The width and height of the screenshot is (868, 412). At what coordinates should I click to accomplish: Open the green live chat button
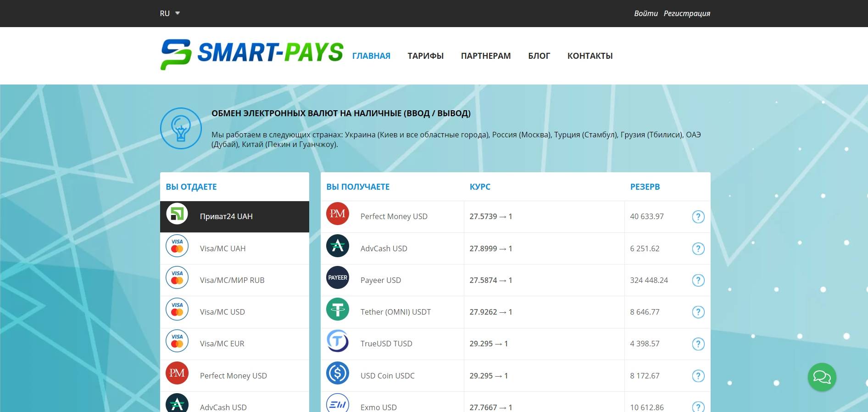tap(822, 377)
